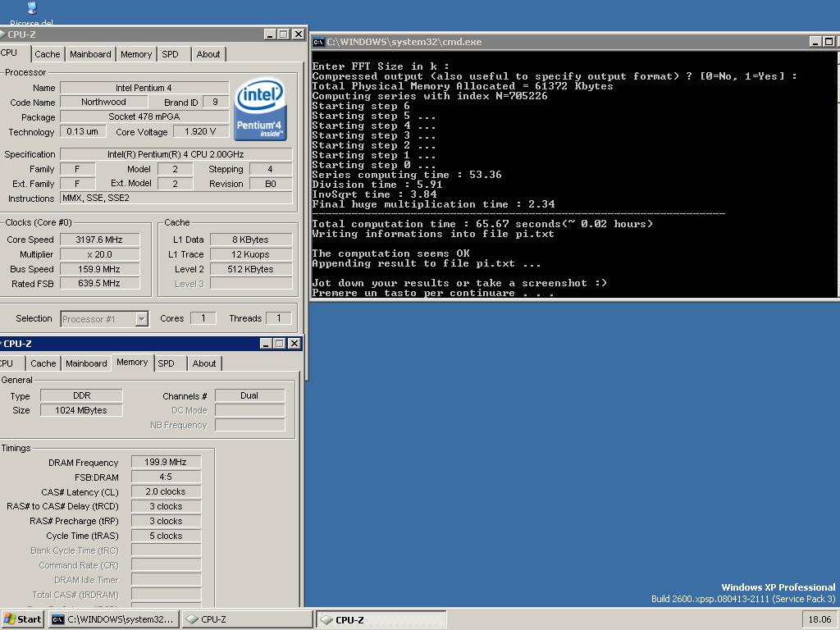Click the L1 Data value 8 KBytes
Image resolution: width=840 pixels, height=630 pixels.
coord(251,240)
